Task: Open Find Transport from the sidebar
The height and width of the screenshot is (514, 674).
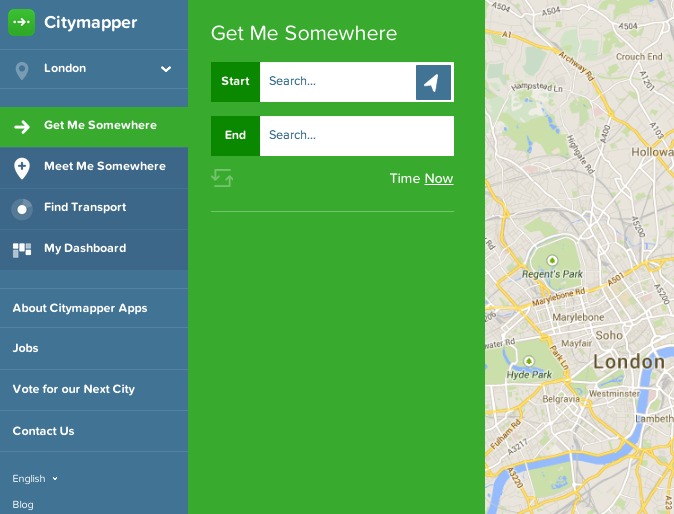Action: pos(85,208)
